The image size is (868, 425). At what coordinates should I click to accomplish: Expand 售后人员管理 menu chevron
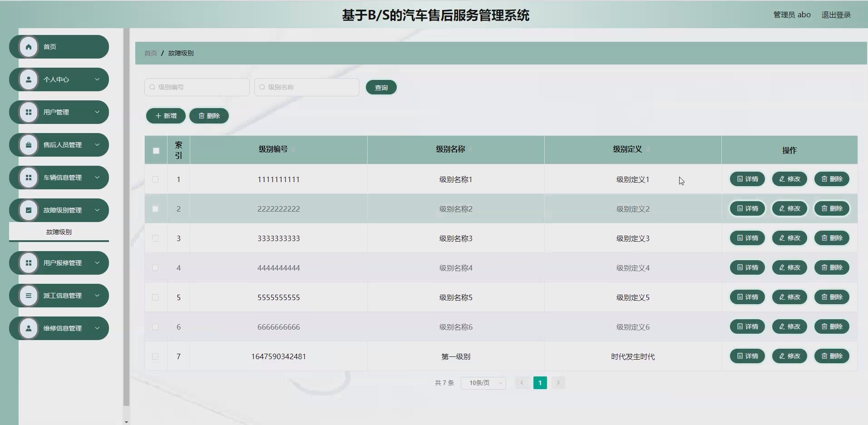pos(97,145)
